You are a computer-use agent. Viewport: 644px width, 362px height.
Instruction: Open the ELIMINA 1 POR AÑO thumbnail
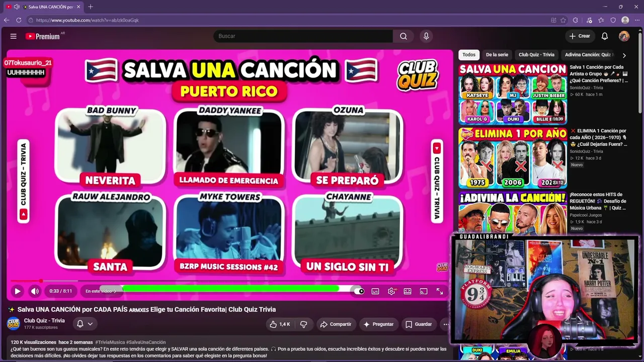coord(513,158)
